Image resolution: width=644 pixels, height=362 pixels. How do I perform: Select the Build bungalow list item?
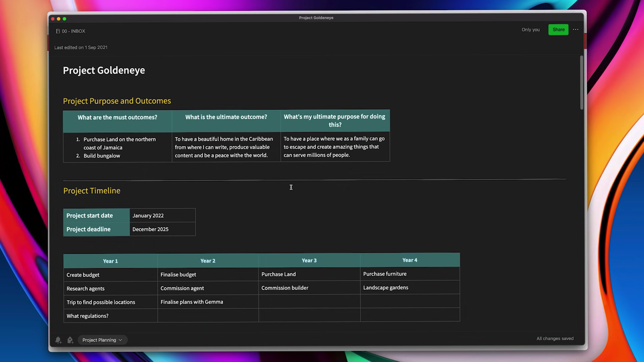102,156
